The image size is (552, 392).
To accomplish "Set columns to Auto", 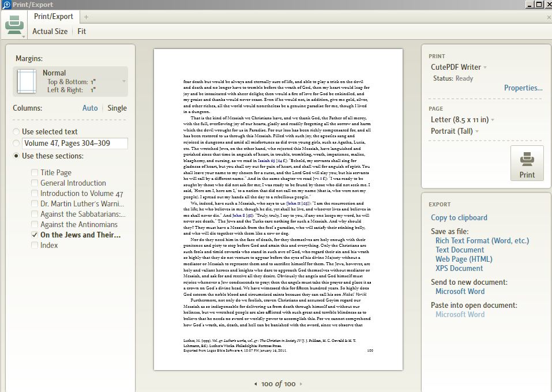I will coord(90,108).
